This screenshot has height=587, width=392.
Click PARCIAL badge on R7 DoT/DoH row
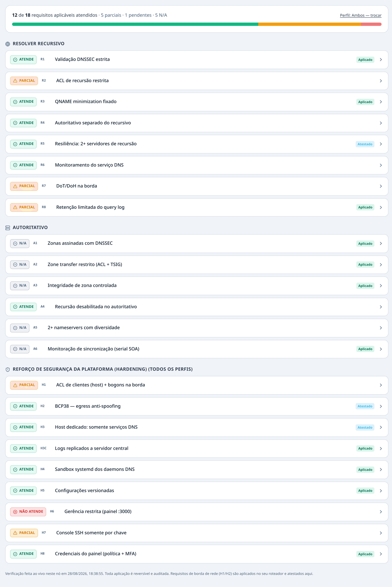(24, 186)
